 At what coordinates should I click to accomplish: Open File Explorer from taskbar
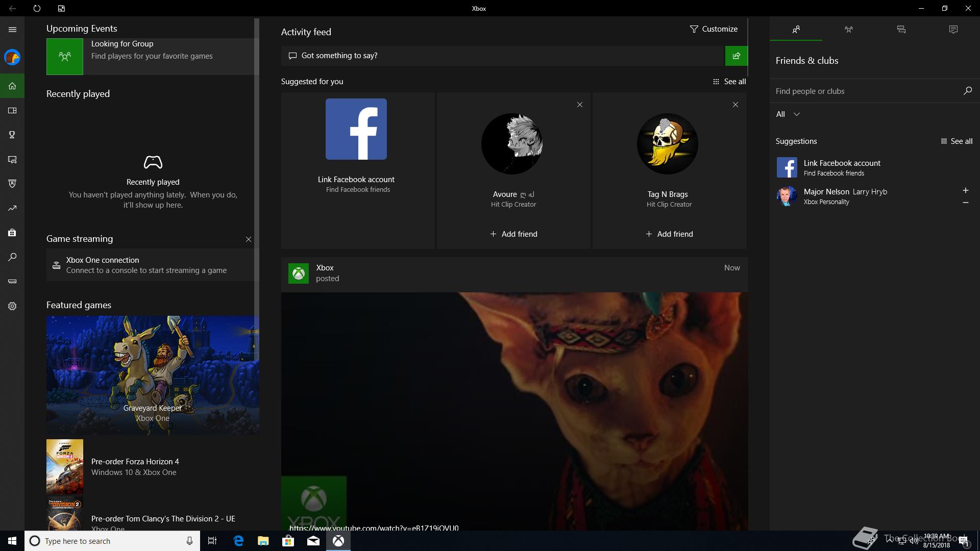click(263, 541)
